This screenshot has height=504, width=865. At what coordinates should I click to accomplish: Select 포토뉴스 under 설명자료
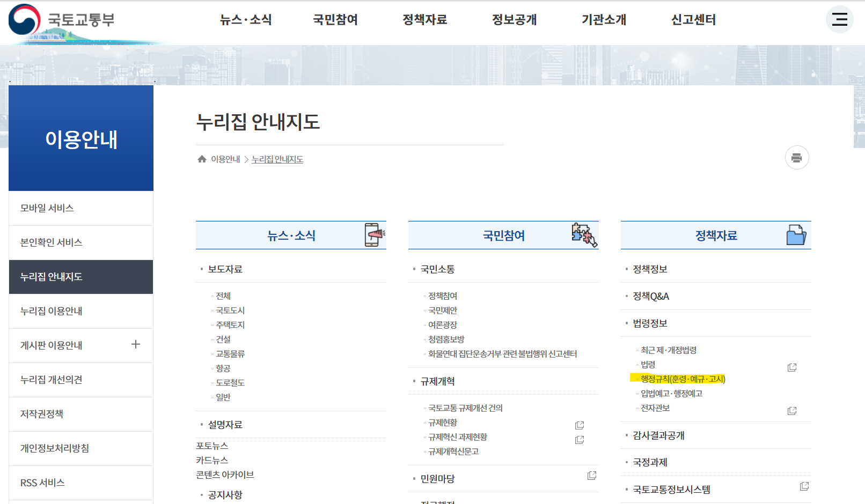pyautogui.click(x=211, y=445)
